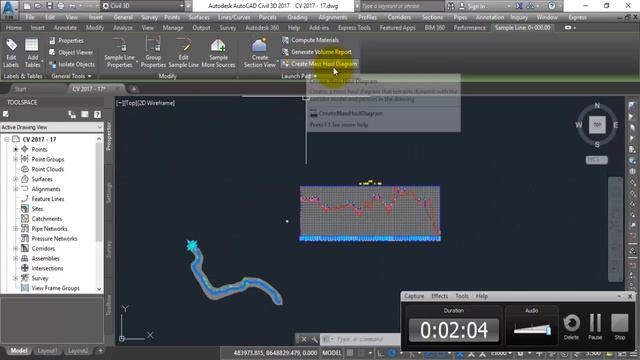Click the Edit Labels ribbon icon
Viewport: 640px width, 360px height.
(11, 53)
